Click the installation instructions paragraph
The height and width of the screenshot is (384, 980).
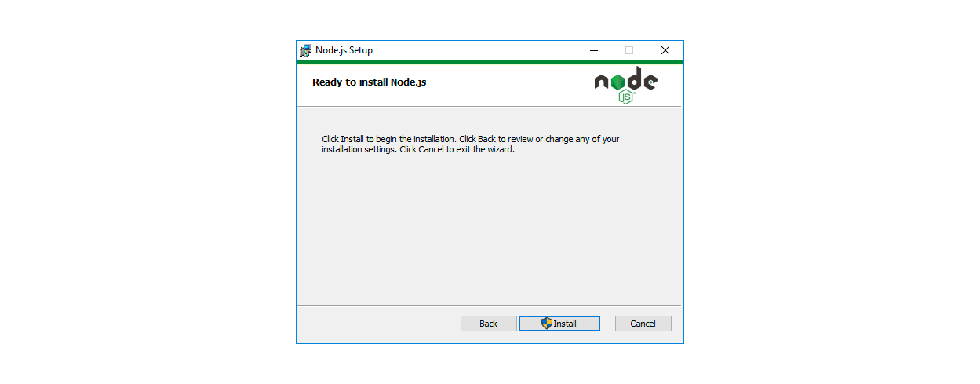click(471, 144)
